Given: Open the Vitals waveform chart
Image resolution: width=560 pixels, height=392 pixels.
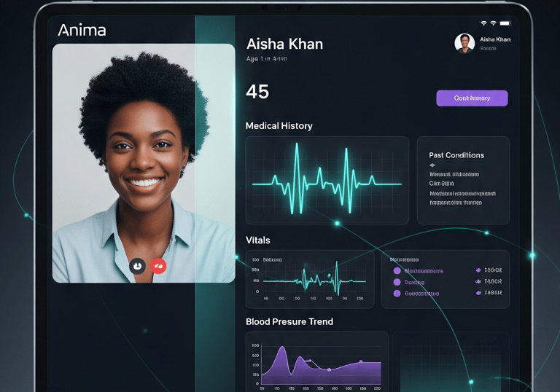Looking at the screenshot, I should [310, 279].
